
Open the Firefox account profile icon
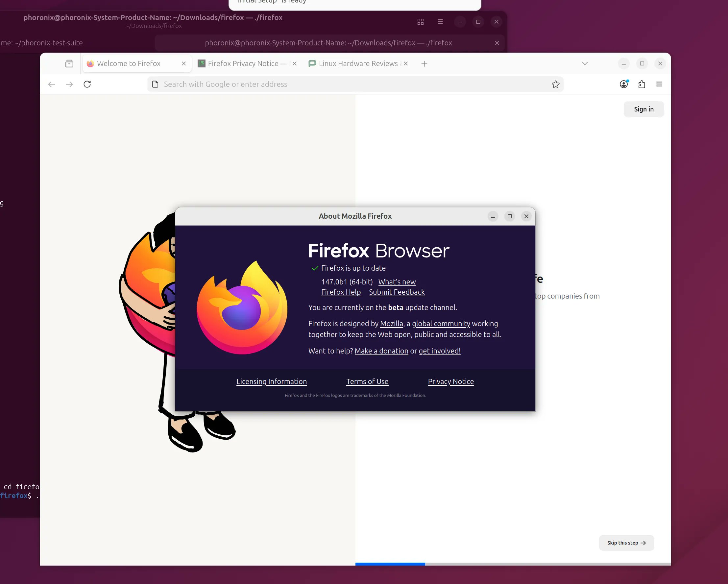(x=624, y=84)
